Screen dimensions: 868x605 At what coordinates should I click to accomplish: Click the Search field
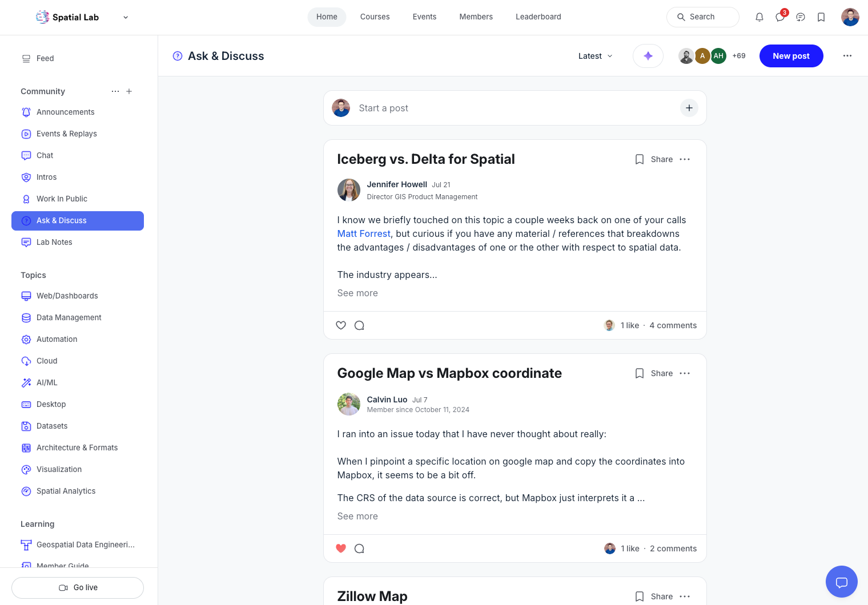click(703, 17)
